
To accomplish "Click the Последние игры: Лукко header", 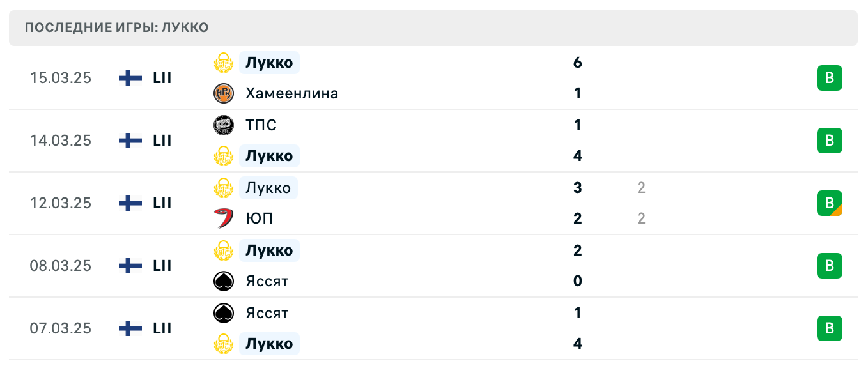I will [116, 28].
